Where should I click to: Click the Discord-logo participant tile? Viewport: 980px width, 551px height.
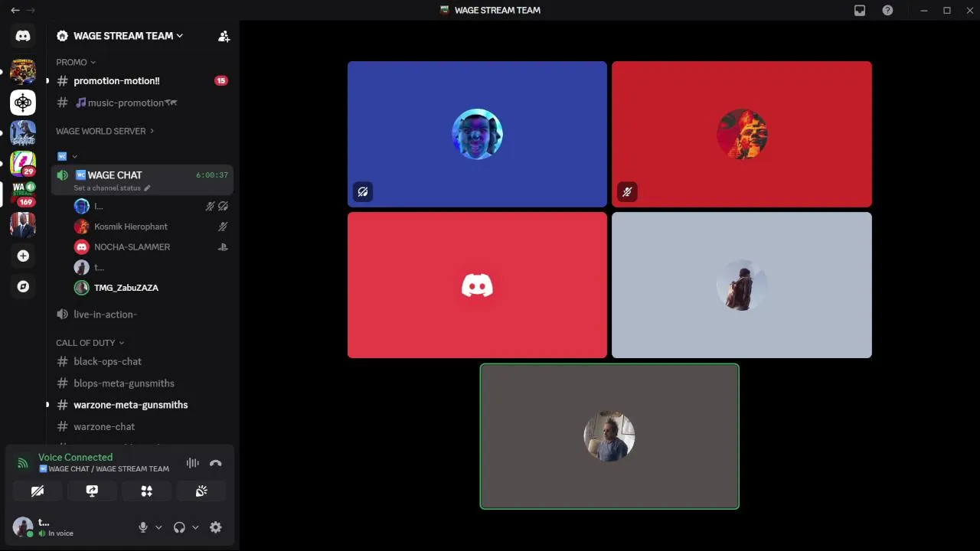[x=477, y=285]
